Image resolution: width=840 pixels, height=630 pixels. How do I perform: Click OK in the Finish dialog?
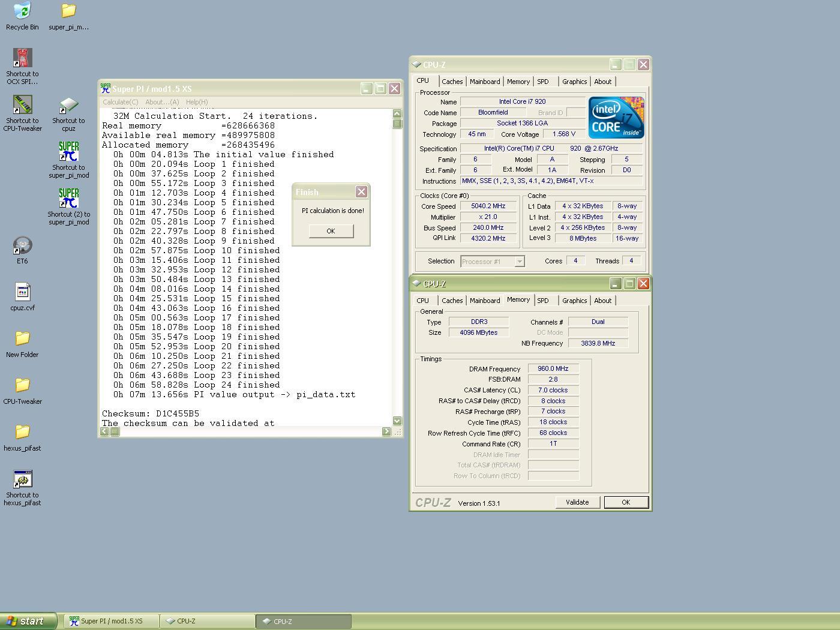pos(331,231)
